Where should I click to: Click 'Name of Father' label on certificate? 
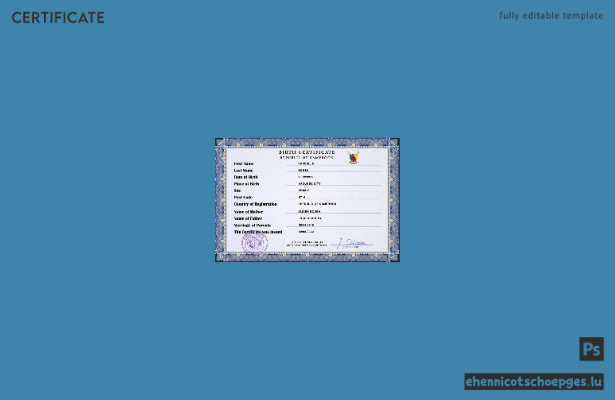tap(248, 218)
